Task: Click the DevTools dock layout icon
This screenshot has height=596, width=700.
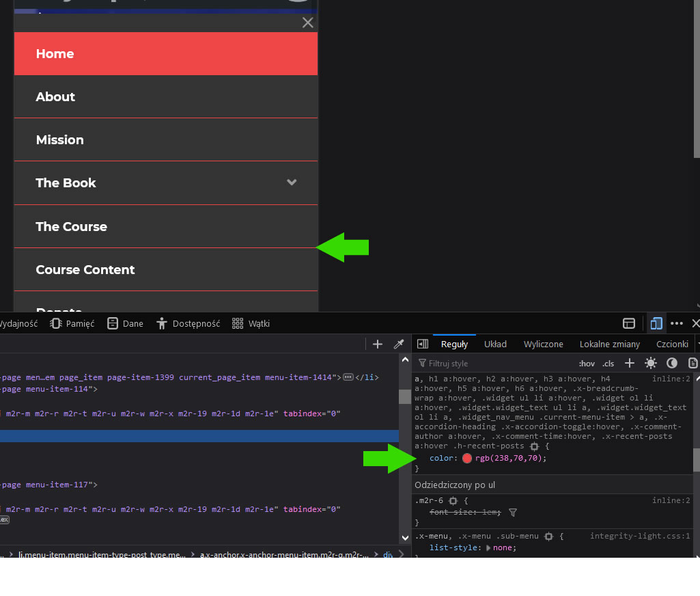Action: [x=629, y=323]
